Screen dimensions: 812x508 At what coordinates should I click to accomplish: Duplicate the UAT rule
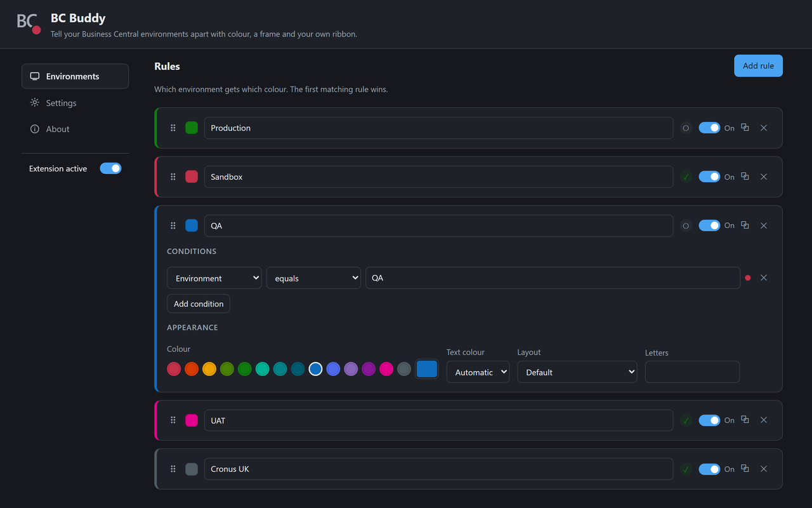[x=745, y=420]
